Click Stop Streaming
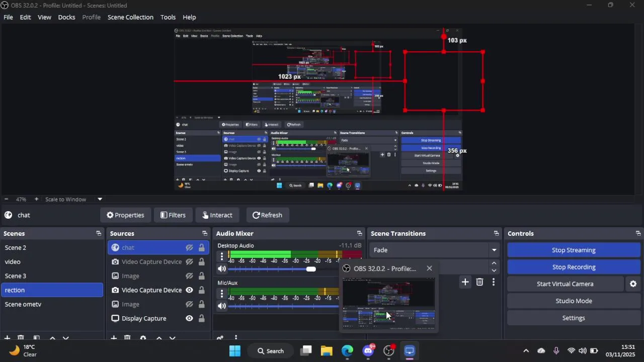 click(574, 250)
